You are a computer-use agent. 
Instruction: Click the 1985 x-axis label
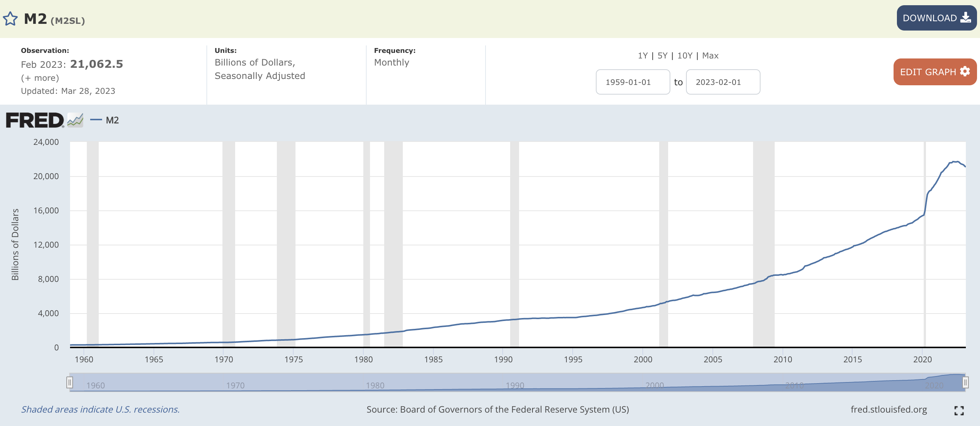(433, 359)
